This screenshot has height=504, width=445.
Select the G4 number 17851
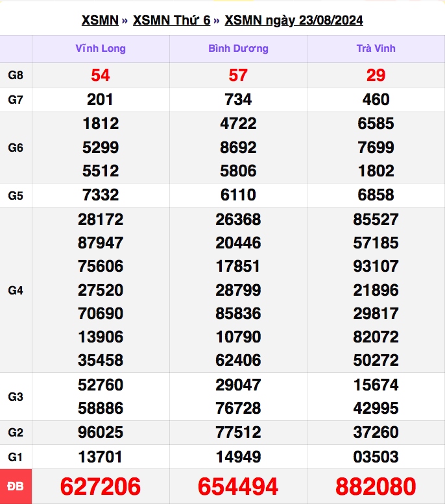click(238, 266)
